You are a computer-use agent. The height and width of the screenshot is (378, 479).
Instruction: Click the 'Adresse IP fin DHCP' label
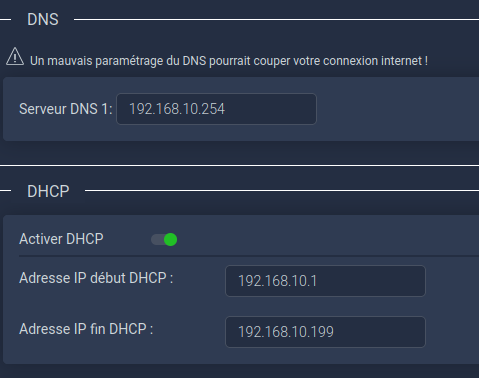86,329
